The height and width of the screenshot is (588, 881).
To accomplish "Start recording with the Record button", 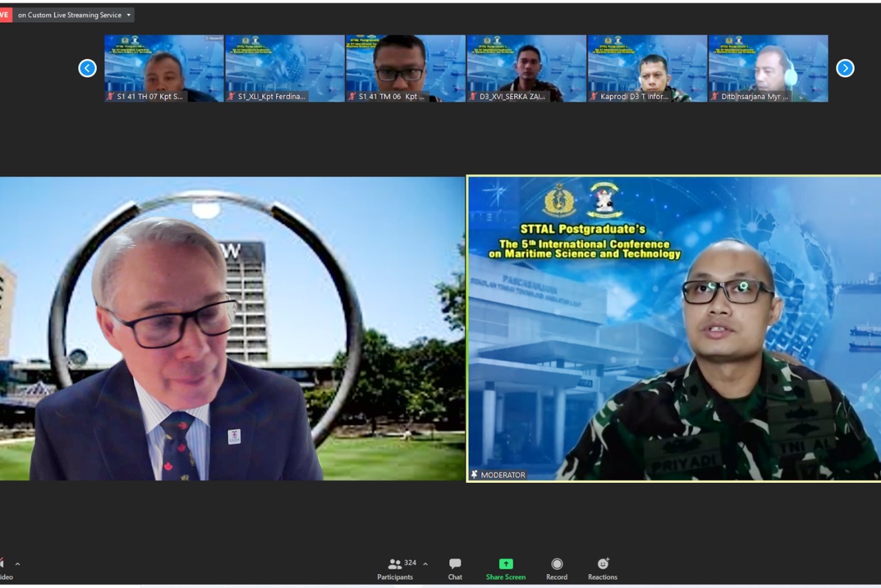I will click(557, 568).
